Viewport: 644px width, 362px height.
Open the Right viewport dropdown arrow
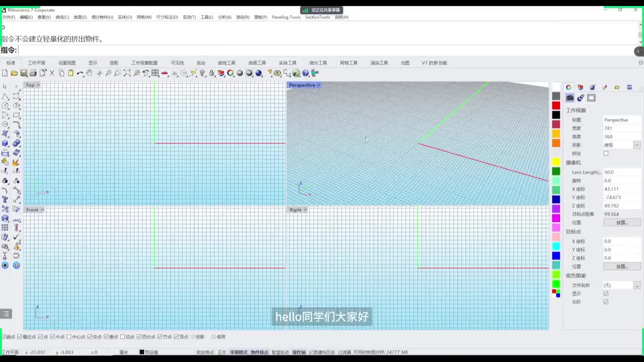click(x=305, y=210)
